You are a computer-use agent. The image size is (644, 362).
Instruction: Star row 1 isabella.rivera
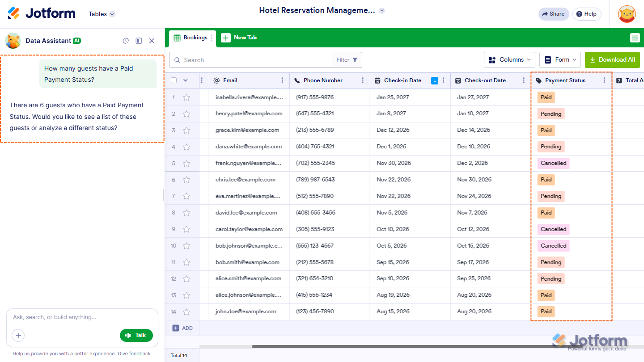tap(186, 97)
